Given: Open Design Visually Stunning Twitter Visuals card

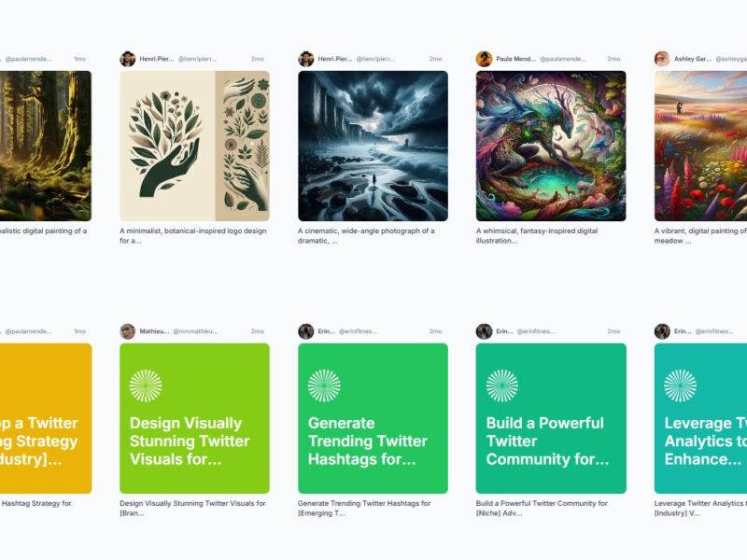Looking at the screenshot, I should tap(194, 418).
